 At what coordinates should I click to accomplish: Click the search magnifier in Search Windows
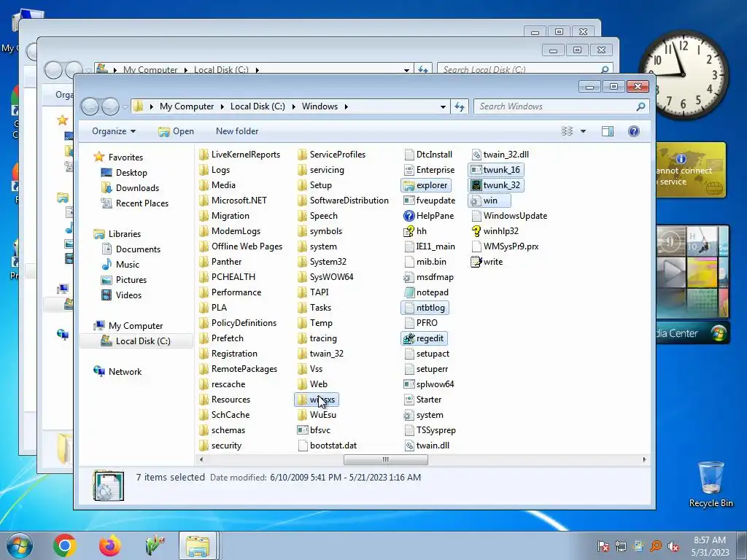coord(640,106)
